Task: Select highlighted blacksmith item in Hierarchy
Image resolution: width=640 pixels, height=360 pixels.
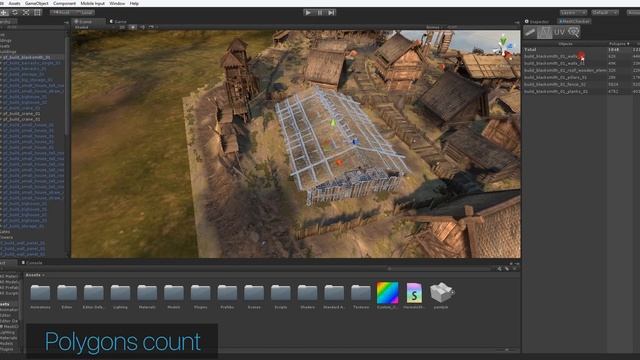Action: (x=32, y=58)
